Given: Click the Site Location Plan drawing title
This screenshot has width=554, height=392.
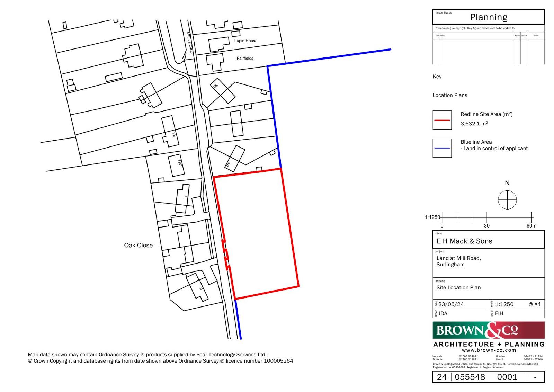Looking at the screenshot, I should coord(458,287).
